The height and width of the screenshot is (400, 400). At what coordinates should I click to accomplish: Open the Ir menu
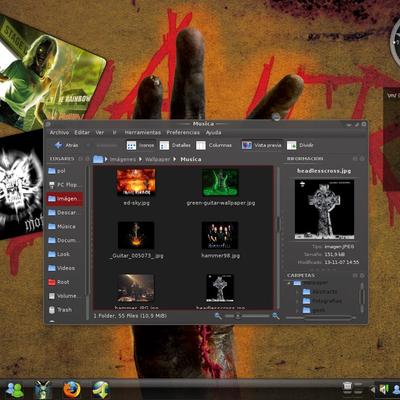coord(114,132)
